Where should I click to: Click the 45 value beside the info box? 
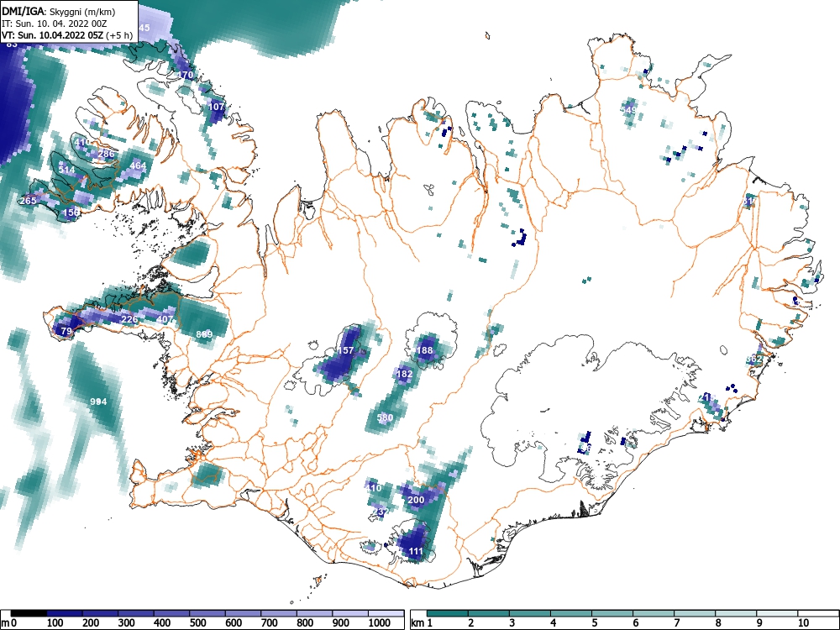(x=144, y=28)
